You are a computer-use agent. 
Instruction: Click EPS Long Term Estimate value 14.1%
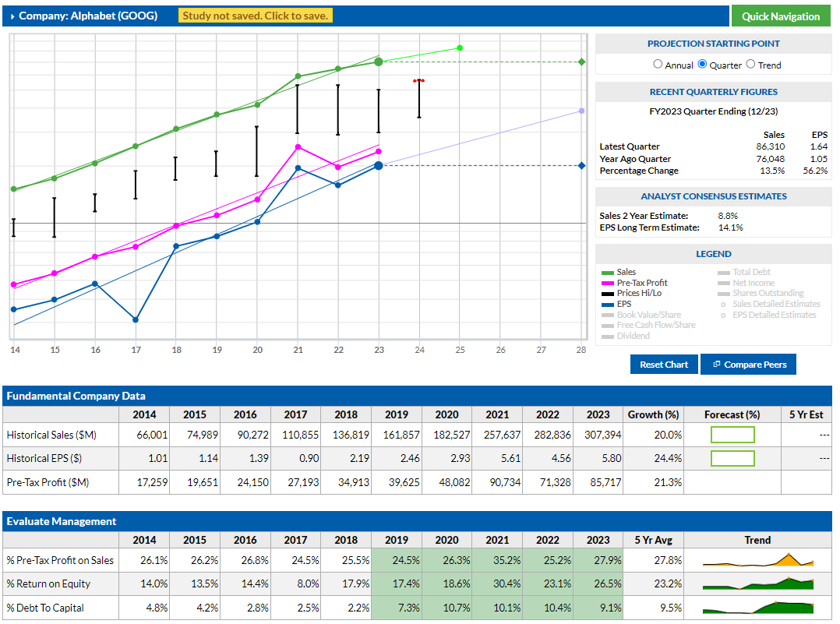[731, 227]
